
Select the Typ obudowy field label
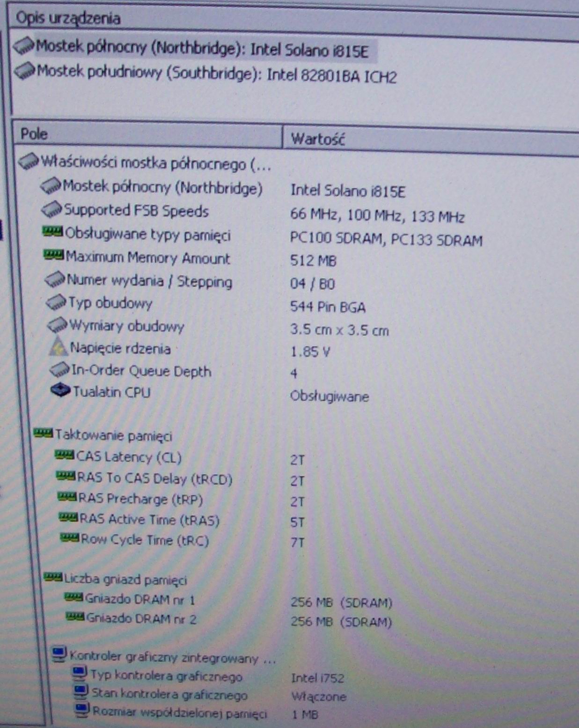[x=110, y=303]
